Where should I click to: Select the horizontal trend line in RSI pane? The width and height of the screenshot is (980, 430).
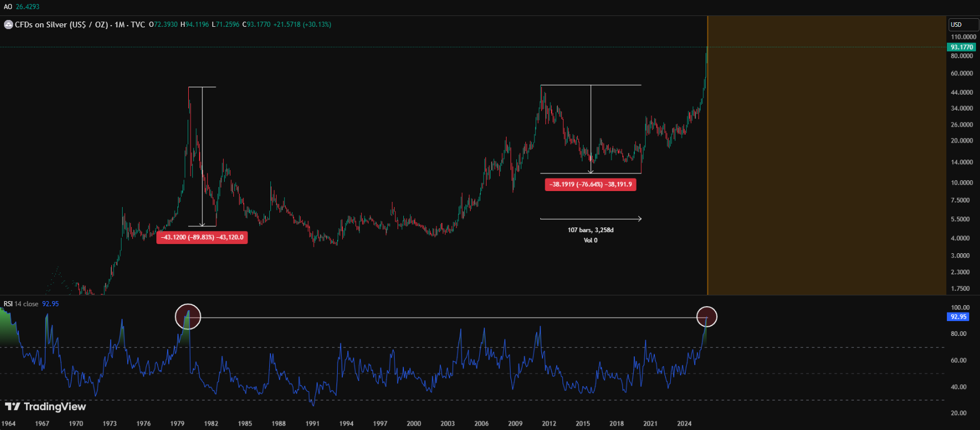[x=445, y=318]
